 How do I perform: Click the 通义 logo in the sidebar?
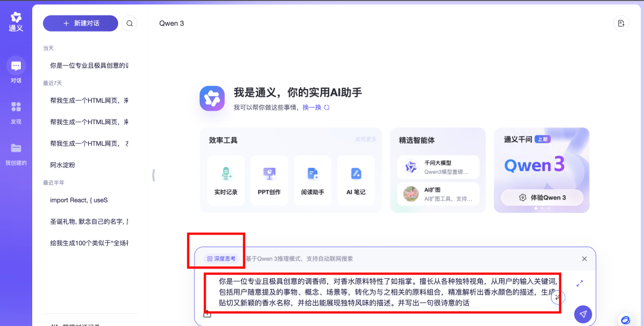coord(16,21)
